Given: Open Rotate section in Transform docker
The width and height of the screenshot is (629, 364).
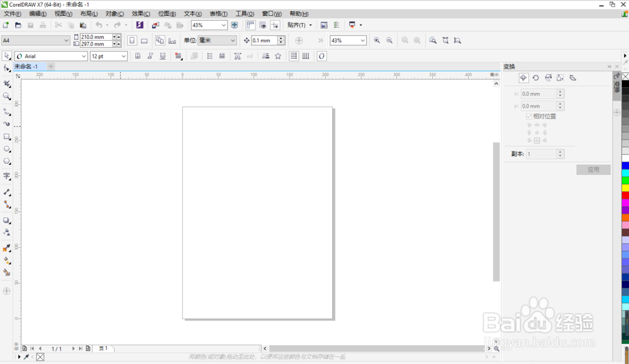Looking at the screenshot, I should point(535,78).
